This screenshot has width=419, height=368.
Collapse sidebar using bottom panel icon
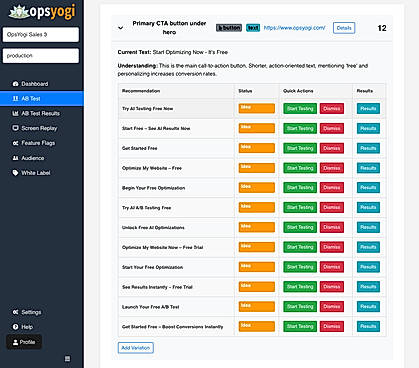67,359
